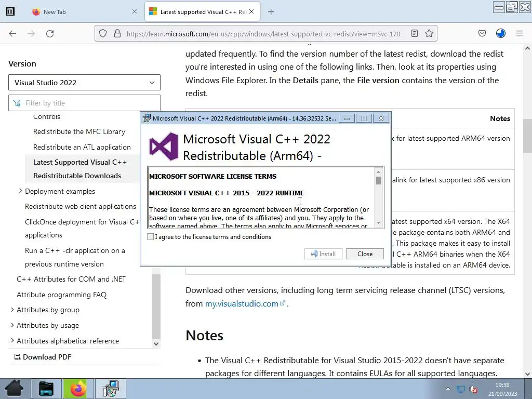Open C++ Attributes for COM and .NET
This screenshot has width=532, height=399.
(x=71, y=279)
